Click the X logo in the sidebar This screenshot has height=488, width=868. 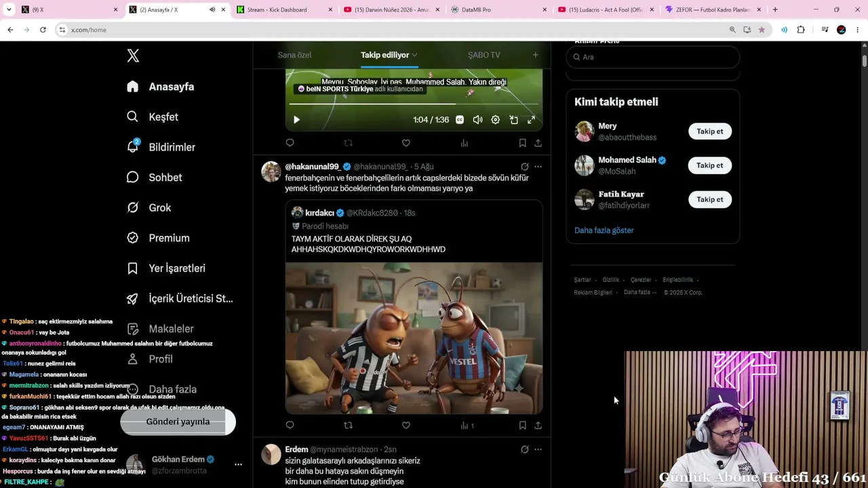coord(133,56)
